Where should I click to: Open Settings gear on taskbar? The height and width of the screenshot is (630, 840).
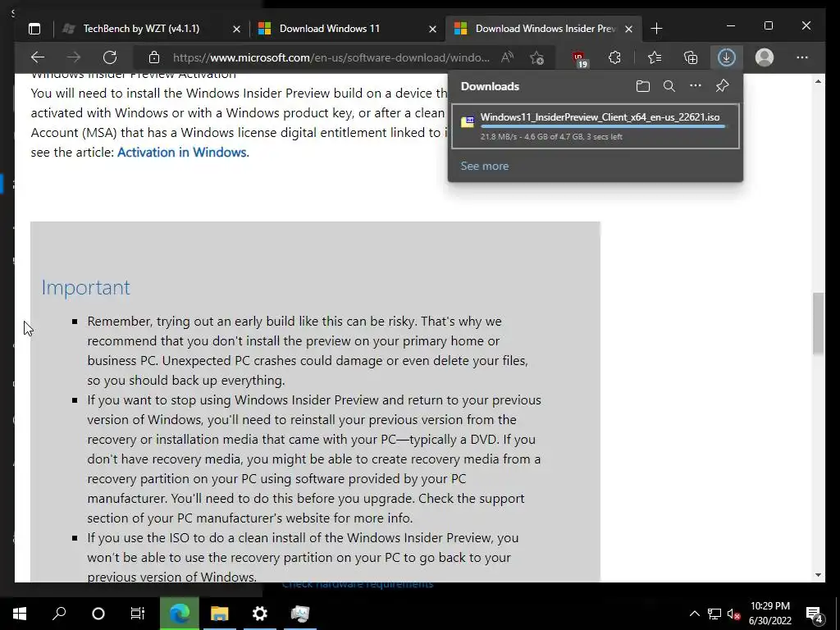coord(259,614)
